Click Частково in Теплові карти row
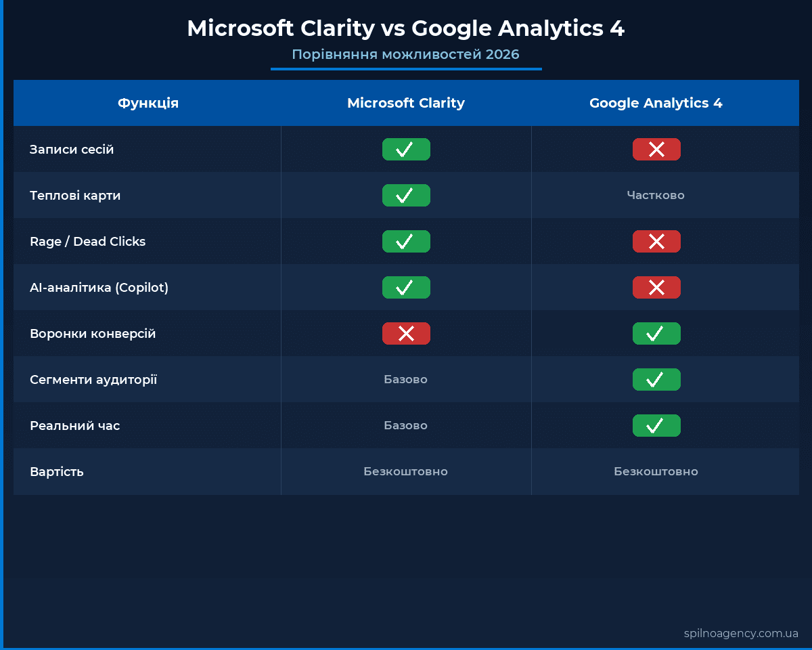812x650 pixels. click(x=656, y=196)
